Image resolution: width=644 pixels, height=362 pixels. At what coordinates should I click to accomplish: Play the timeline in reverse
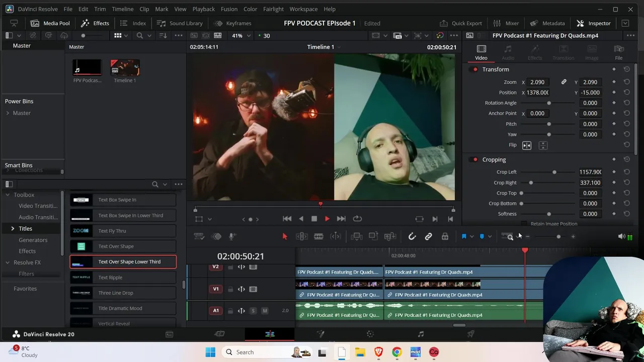[x=301, y=219]
